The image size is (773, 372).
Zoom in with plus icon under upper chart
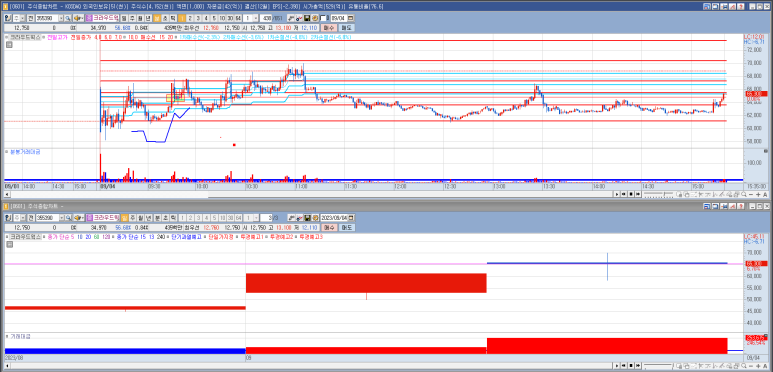tap(758, 195)
